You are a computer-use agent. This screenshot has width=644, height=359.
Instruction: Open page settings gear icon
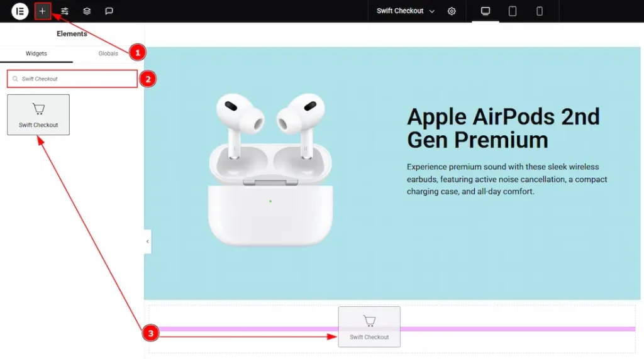pos(452,11)
